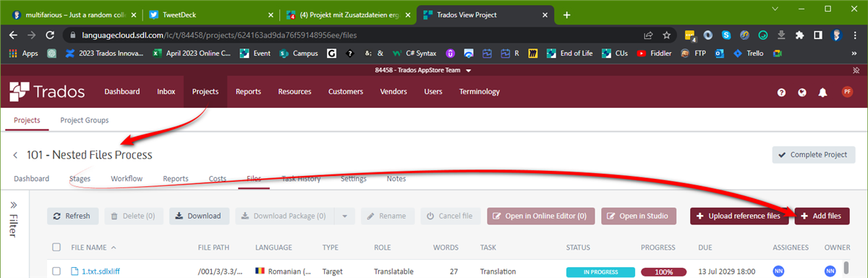Image resolution: width=868 pixels, height=278 pixels.
Task: Toggle the browser side panel icon
Action: (x=818, y=34)
